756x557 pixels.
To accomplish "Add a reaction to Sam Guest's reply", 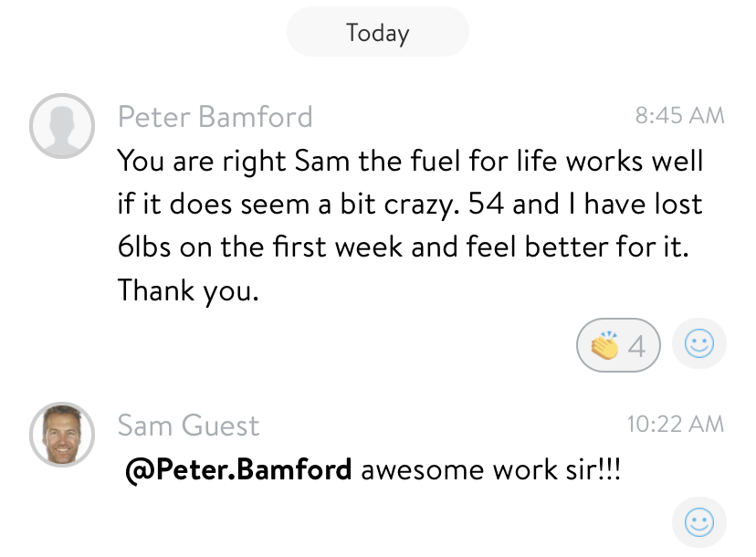I will click(x=699, y=522).
